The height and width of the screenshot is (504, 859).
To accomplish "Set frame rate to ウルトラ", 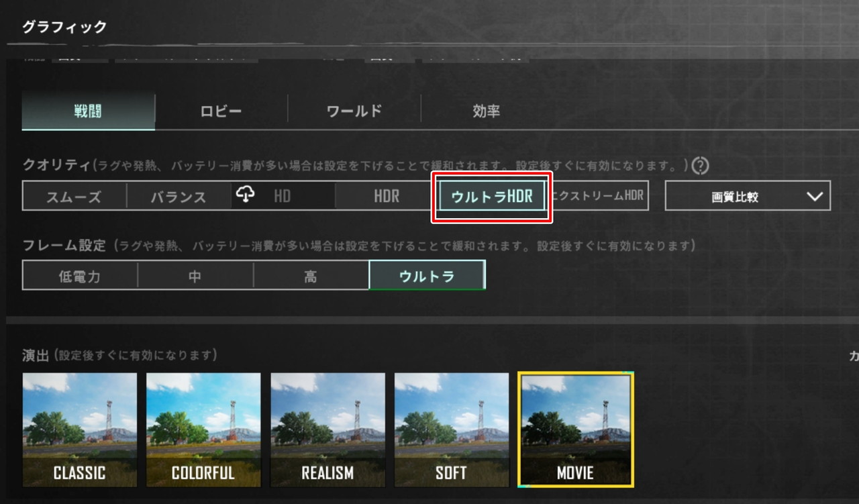I will 427,276.
